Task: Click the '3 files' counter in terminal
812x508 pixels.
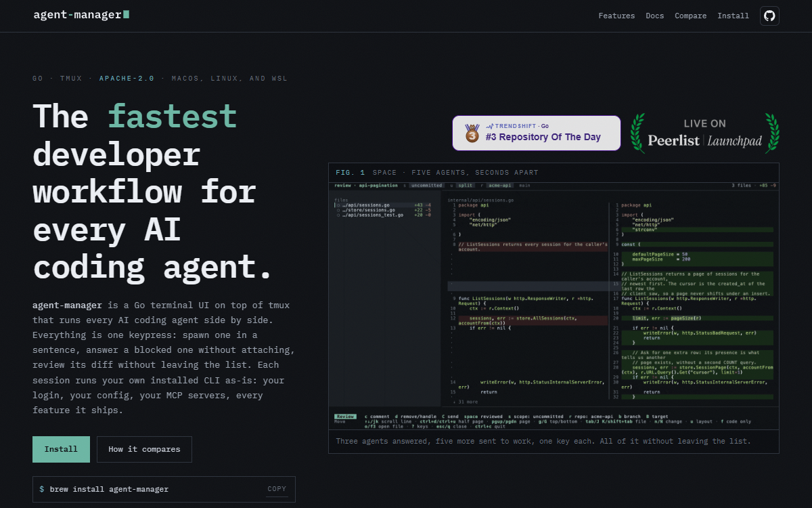Action: pos(742,185)
